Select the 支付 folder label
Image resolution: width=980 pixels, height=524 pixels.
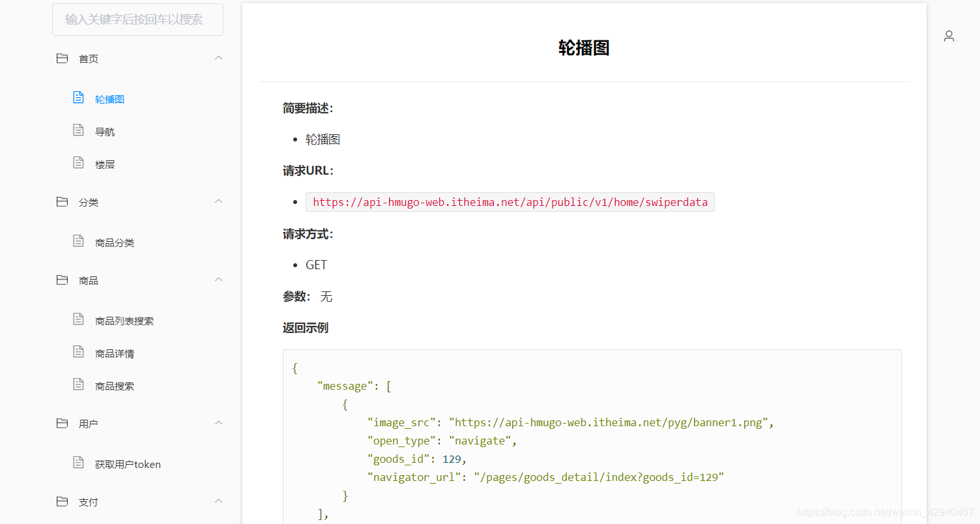click(89, 502)
